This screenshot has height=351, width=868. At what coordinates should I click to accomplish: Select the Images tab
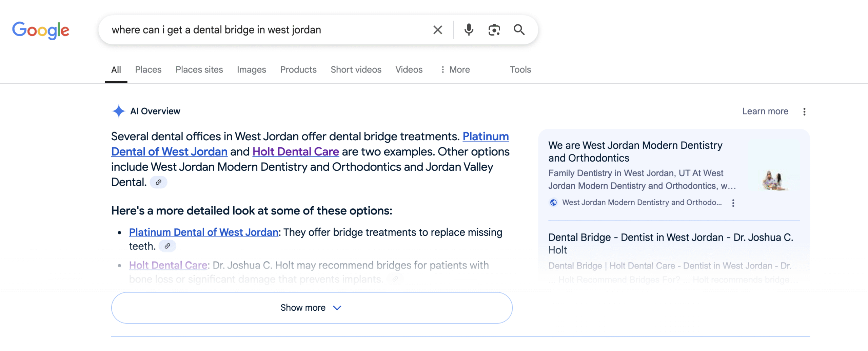251,70
